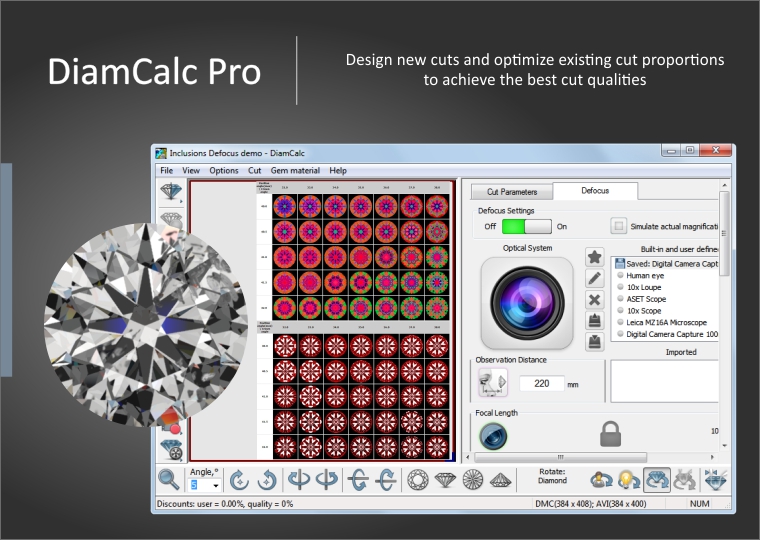Select the diamond side profile view icon
The height and width of the screenshot is (540, 760).
point(446,479)
